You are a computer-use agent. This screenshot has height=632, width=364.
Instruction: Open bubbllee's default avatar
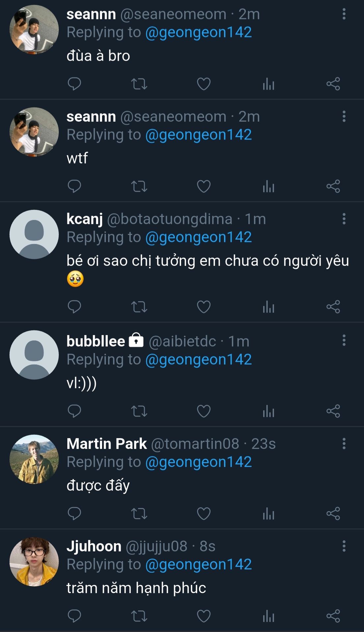point(34,355)
